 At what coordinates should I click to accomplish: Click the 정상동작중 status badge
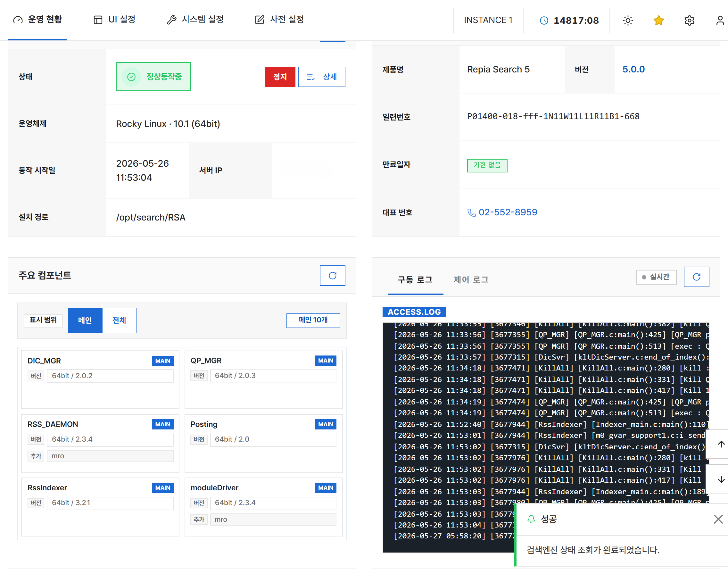coord(153,77)
